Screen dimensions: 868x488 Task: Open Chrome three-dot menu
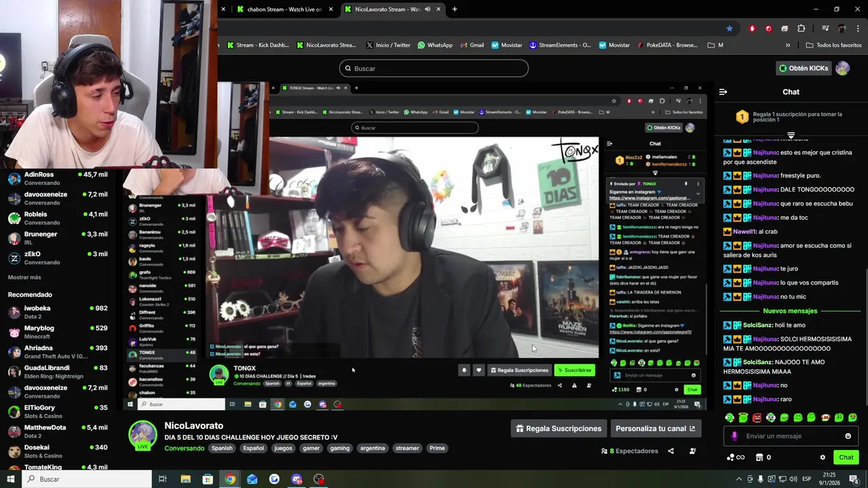(858, 28)
